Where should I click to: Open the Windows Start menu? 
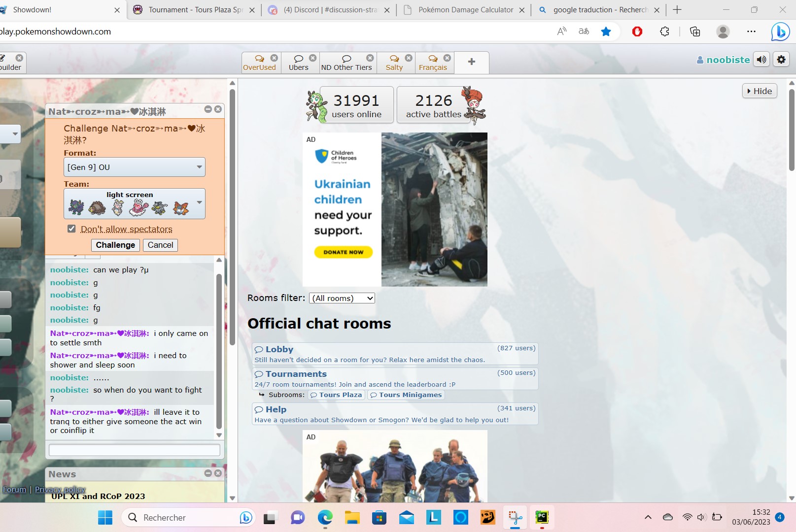[105, 517]
